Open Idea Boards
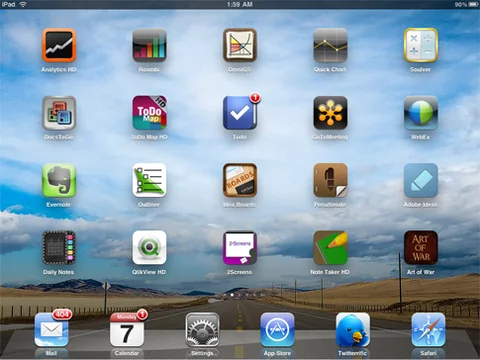480x360 pixels. (x=240, y=180)
